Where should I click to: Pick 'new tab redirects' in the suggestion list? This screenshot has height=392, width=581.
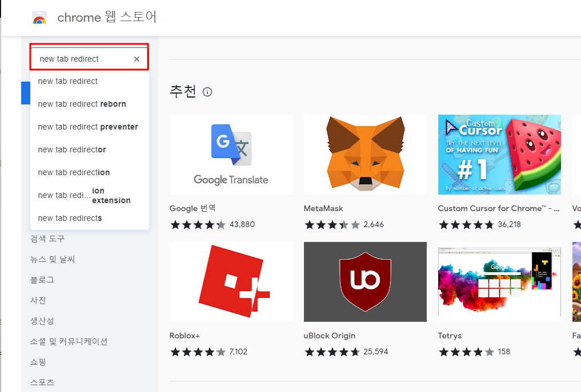69,218
